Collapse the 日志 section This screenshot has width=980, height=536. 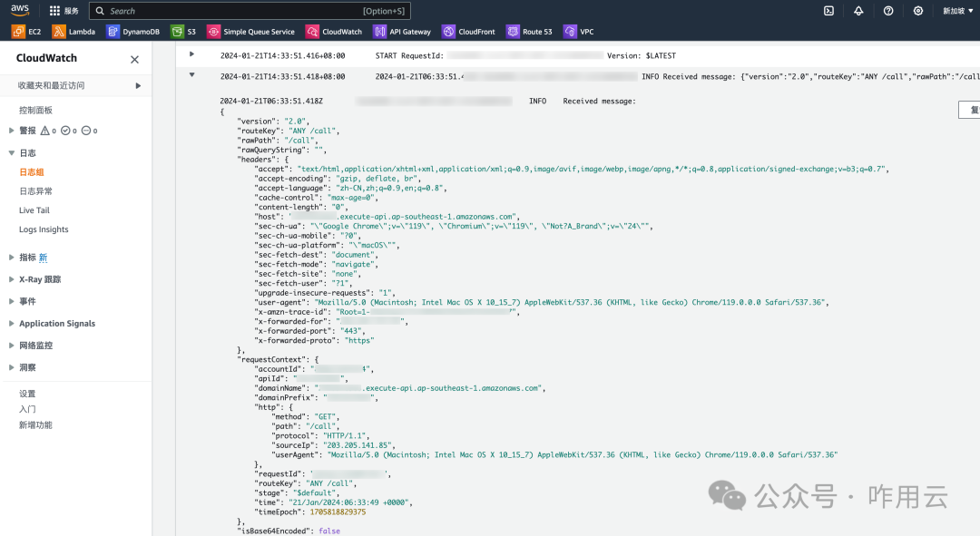pos(11,152)
